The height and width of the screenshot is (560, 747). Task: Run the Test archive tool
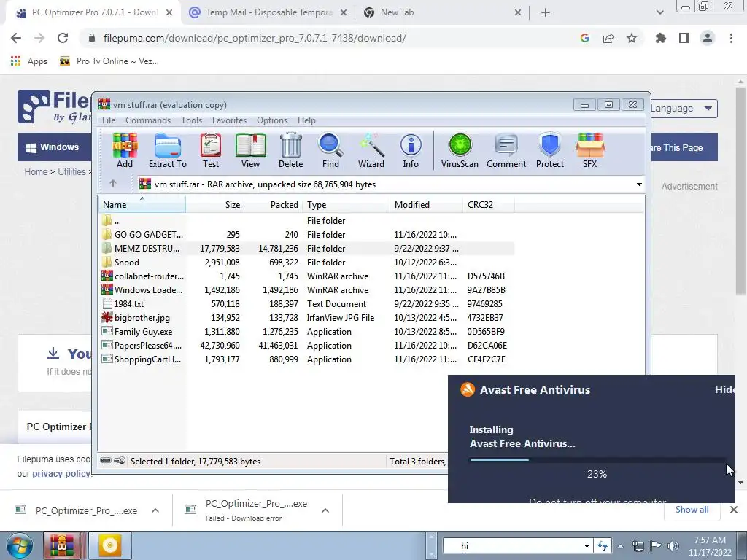point(211,150)
